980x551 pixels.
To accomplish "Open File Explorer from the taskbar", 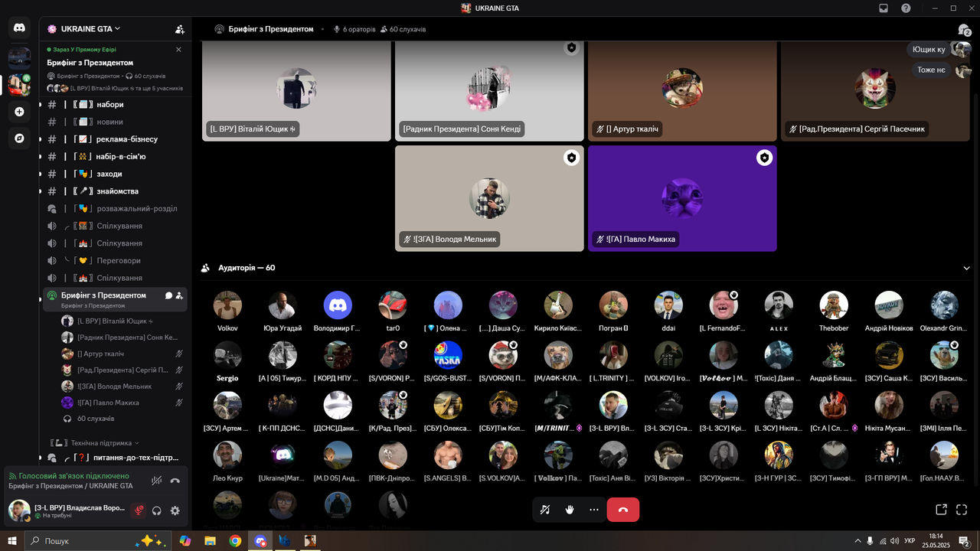I will [x=210, y=541].
